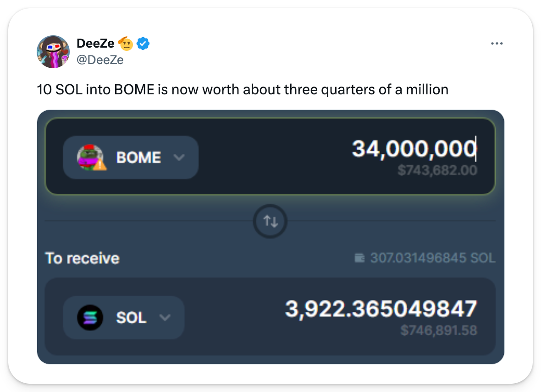
Task: Click the warning triangle on BOME
Action: pyautogui.click(x=100, y=164)
